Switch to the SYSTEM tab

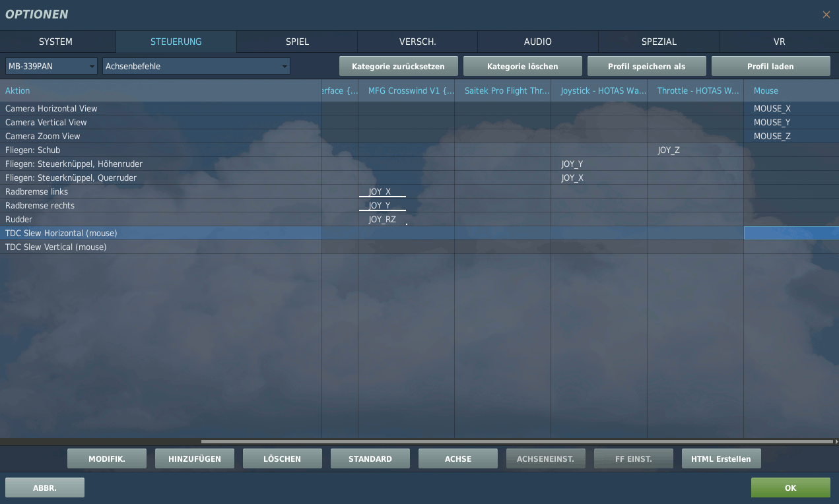55,42
